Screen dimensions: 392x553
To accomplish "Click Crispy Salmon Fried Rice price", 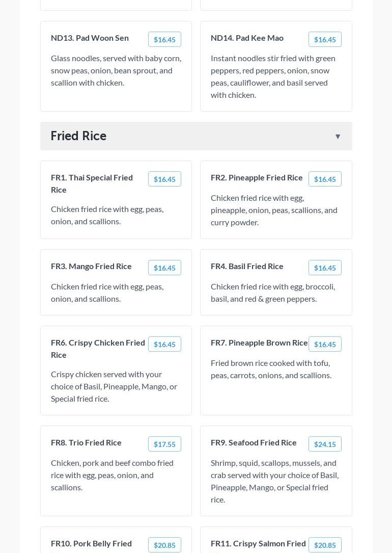I will (x=325, y=545).
